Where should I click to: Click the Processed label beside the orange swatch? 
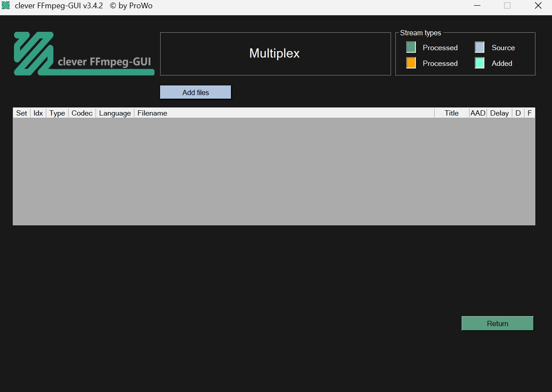point(440,63)
